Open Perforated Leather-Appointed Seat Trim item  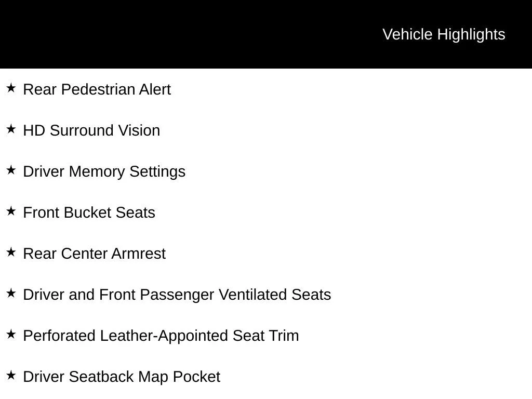click(161, 336)
